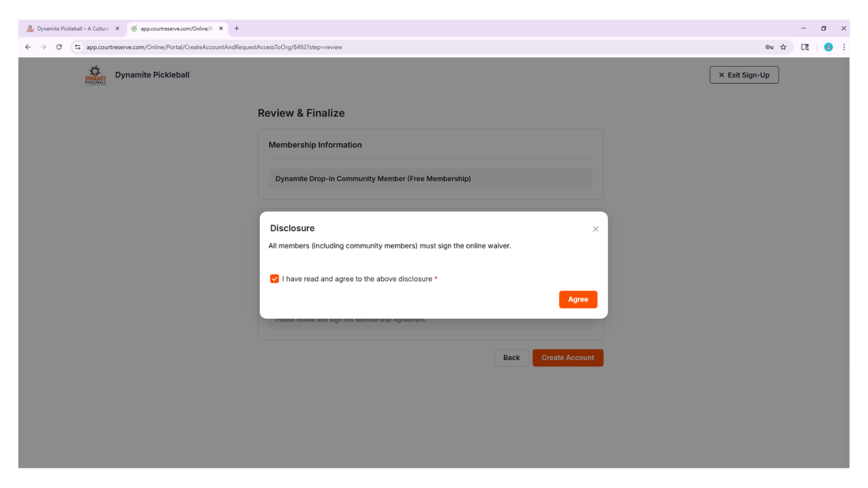Bookmark this page with the star icon
868x488 pixels.
point(783,47)
